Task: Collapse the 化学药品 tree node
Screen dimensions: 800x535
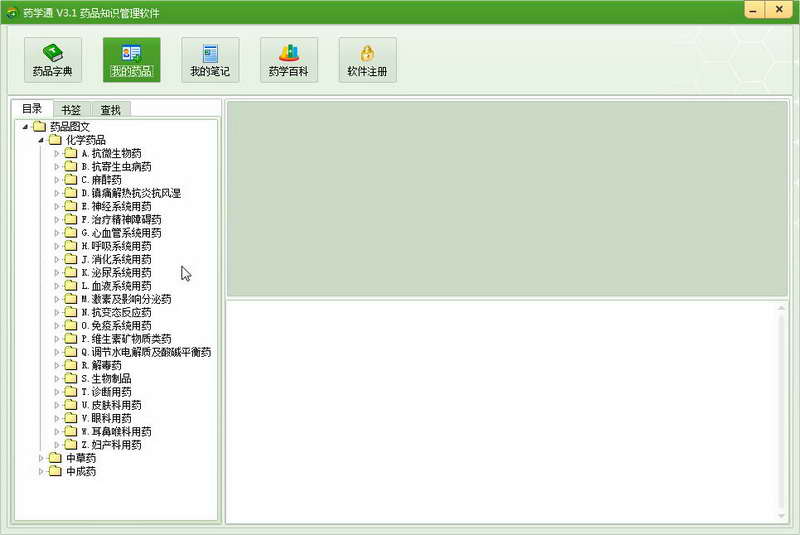Action: pos(41,140)
